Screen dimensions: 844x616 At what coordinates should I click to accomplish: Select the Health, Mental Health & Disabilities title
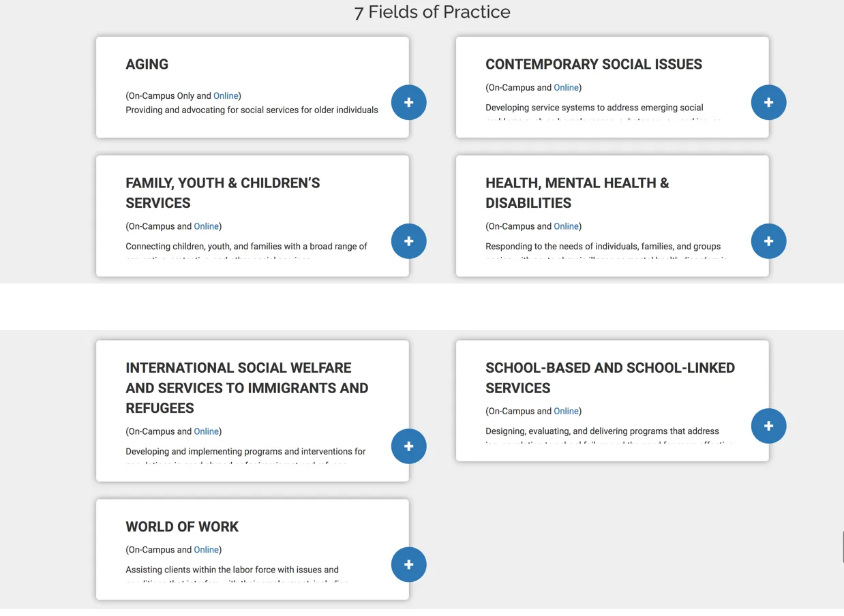pos(577,193)
